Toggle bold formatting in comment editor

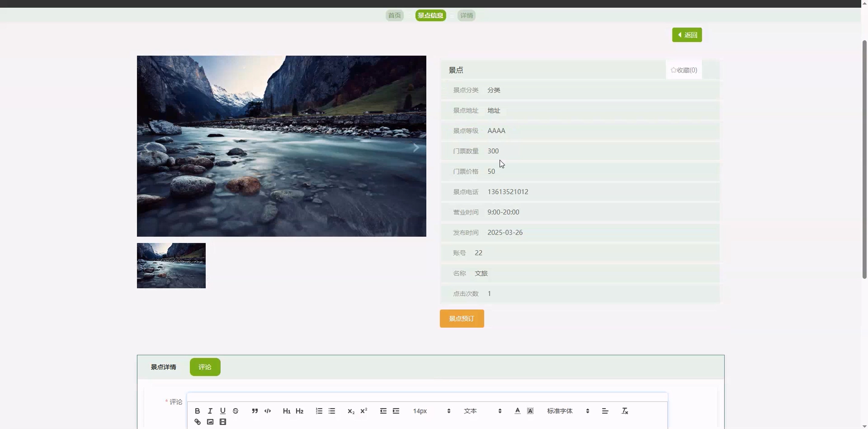tap(197, 411)
